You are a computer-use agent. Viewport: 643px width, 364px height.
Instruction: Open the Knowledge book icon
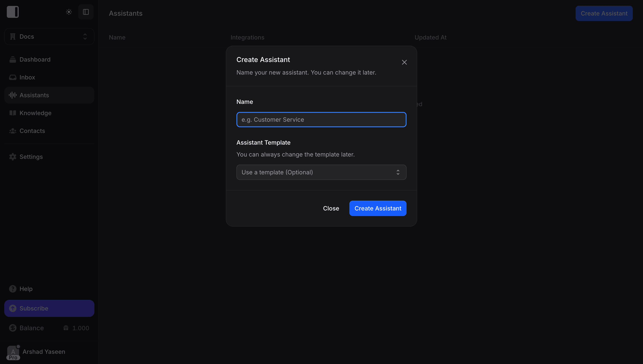13,113
